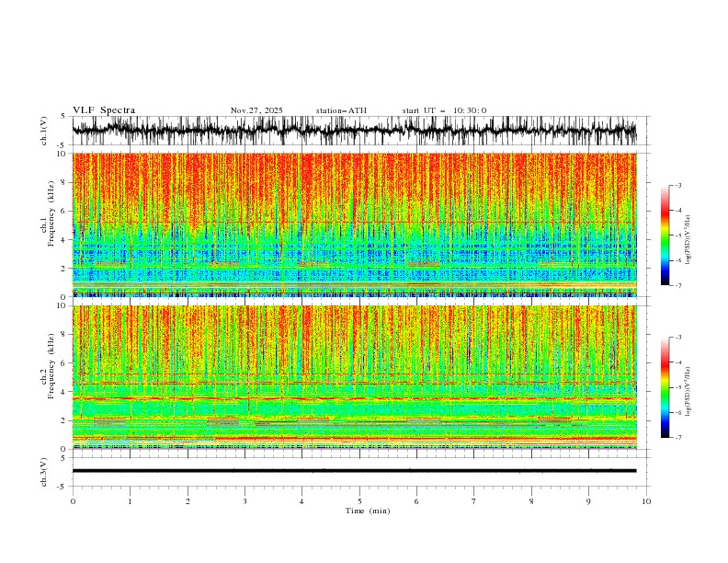Click time axis tick label "3"
This screenshot has height=563, width=728.
coord(245,501)
